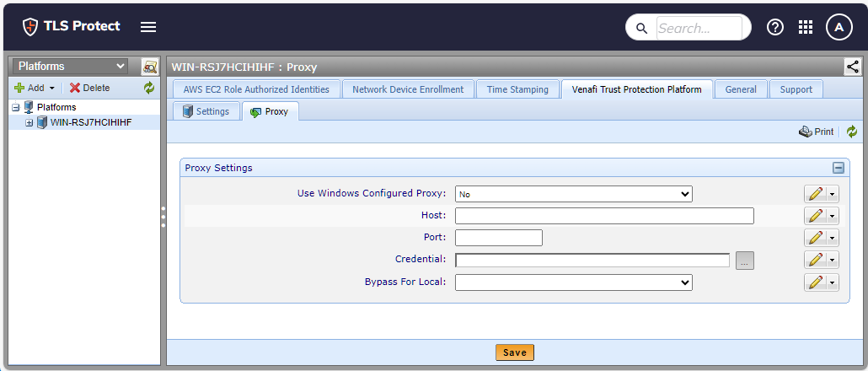Image resolution: width=868 pixels, height=371 pixels.
Task: Switch to the Time Stamping tab
Action: tap(517, 89)
